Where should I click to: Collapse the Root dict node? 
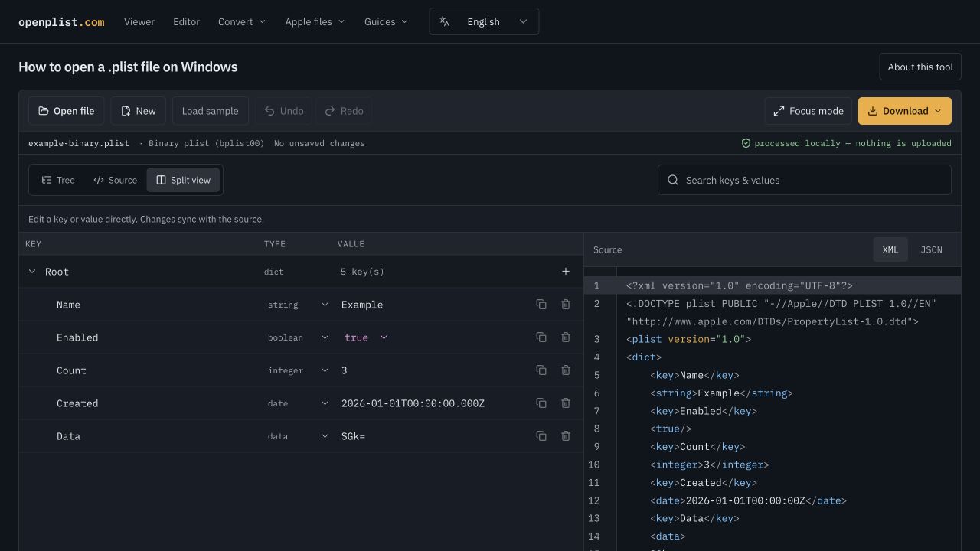[x=32, y=272]
